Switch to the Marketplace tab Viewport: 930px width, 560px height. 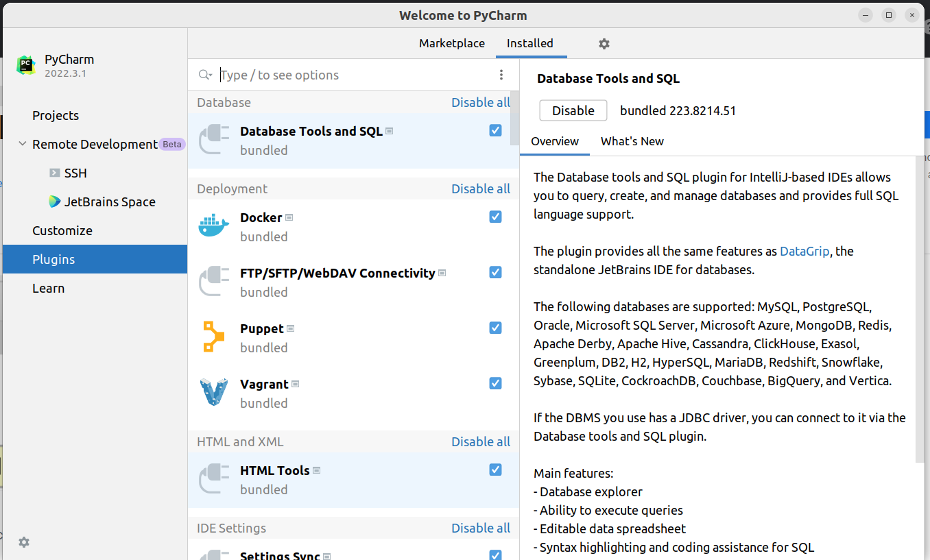tap(452, 43)
